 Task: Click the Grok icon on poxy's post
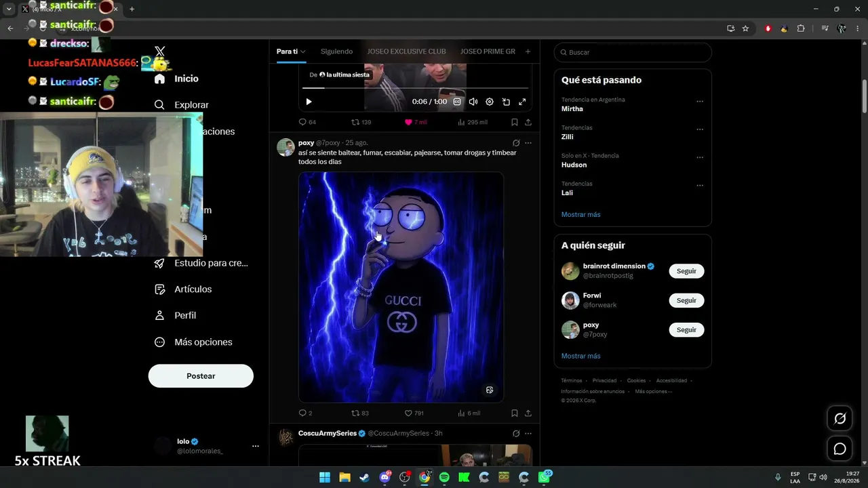(516, 143)
